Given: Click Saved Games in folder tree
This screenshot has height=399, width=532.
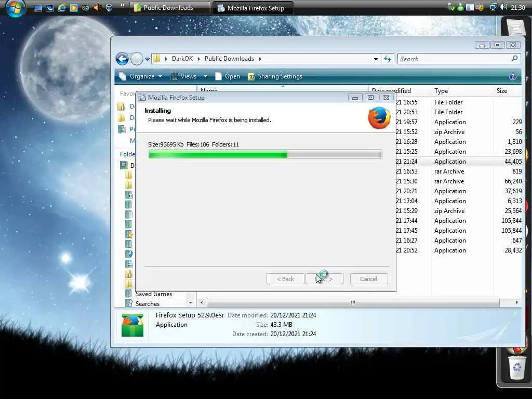Looking at the screenshot, I should 154,294.
